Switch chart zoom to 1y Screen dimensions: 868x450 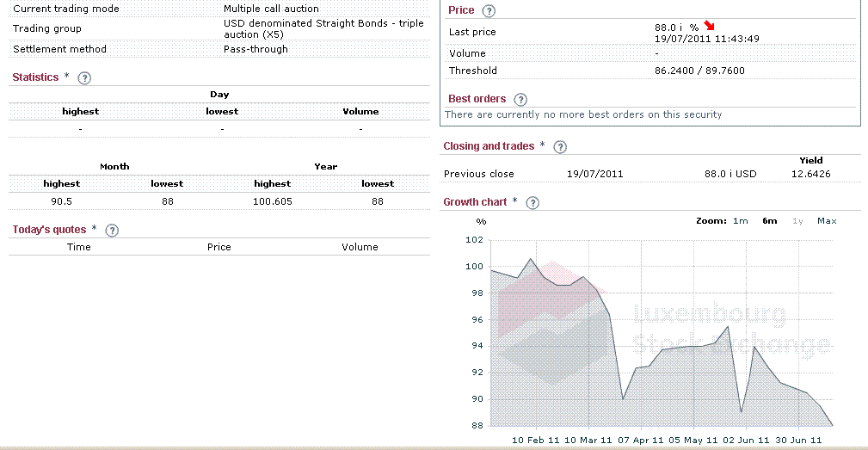point(797,221)
